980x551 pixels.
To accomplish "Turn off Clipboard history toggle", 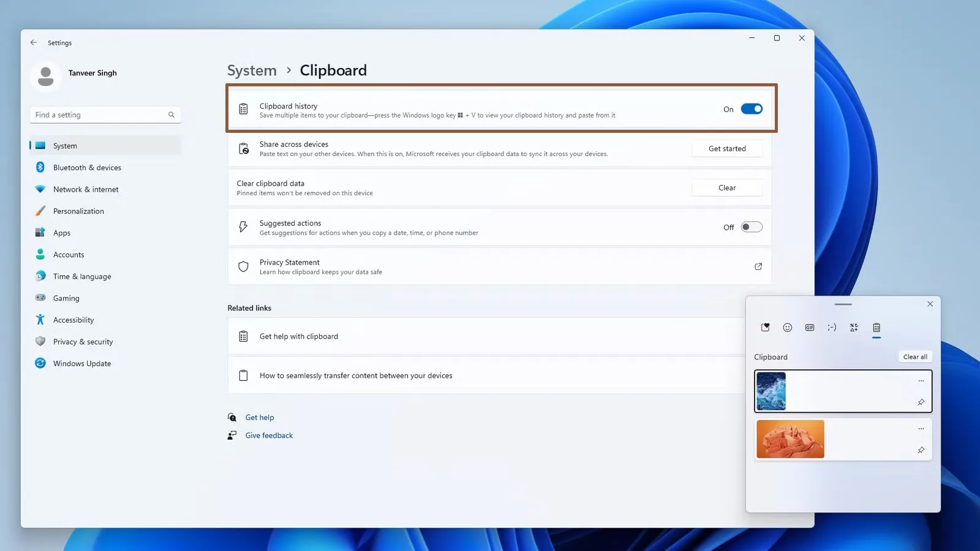I will tap(752, 109).
